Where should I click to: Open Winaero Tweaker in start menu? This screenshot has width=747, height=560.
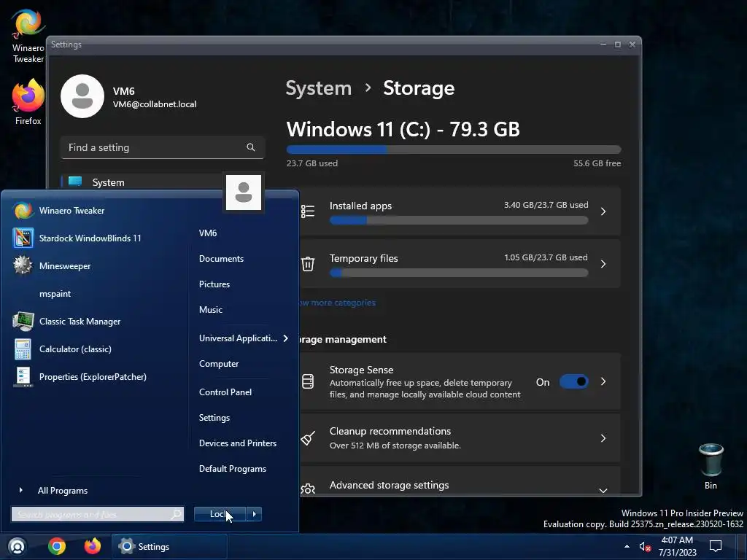click(x=96, y=211)
